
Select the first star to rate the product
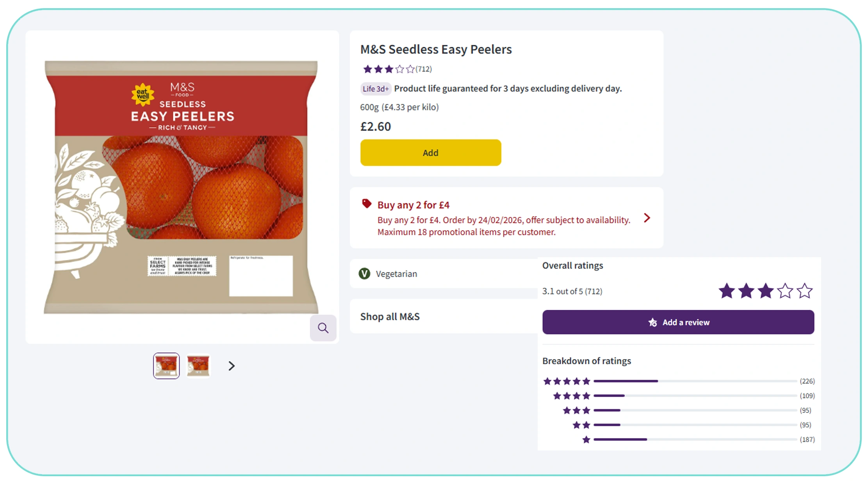(x=367, y=69)
